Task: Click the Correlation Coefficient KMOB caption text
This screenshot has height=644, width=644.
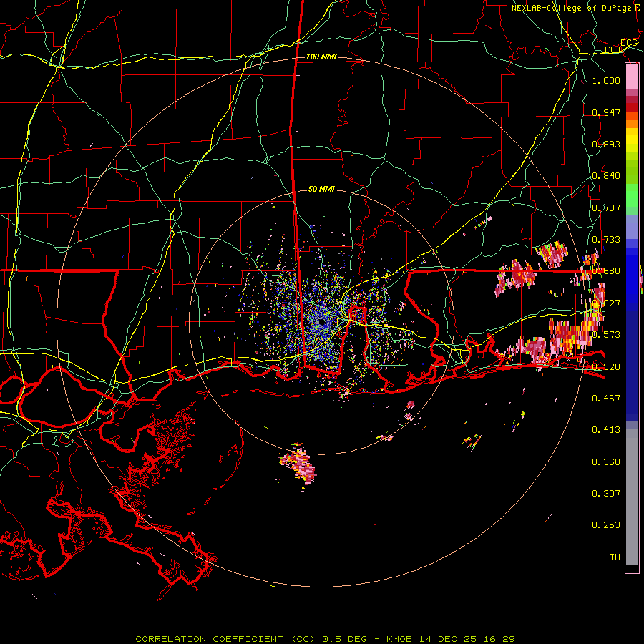Action: coord(326,639)
